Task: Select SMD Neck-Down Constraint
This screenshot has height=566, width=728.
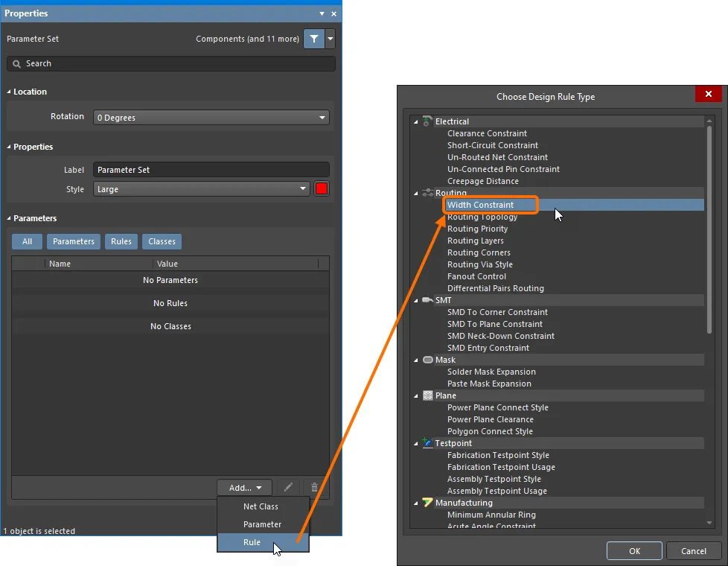Action: [x=500, y=336]
